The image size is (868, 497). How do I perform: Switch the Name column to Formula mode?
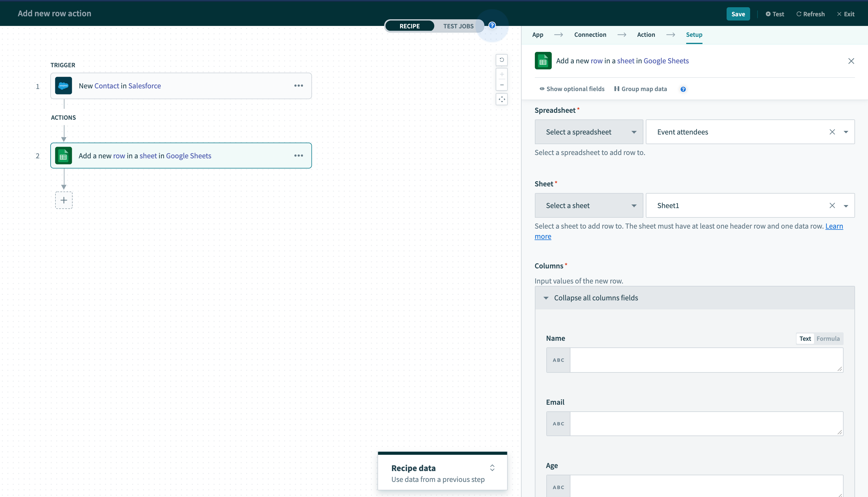(828, 338)
